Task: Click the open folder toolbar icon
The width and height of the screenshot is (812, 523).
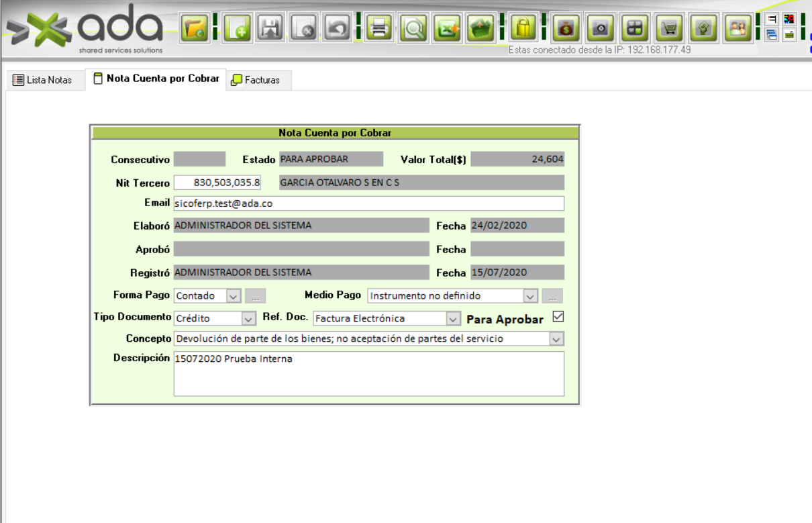Action: [x=196, y=29]
